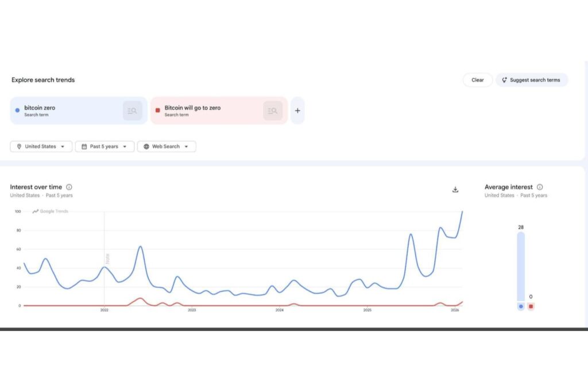Click the Suggest search terms button
This screenshot has width=588, height=392.
pyautogui.click(x=532, y=80)
